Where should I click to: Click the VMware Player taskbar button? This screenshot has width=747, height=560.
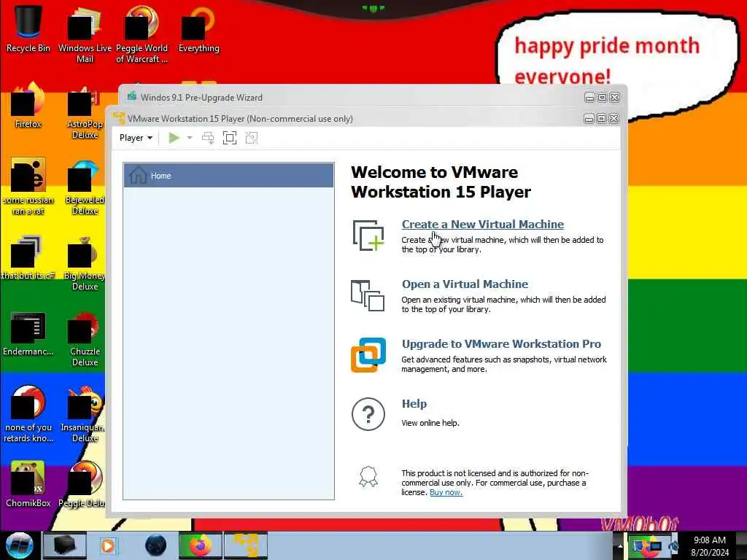[x=246, y=545]
